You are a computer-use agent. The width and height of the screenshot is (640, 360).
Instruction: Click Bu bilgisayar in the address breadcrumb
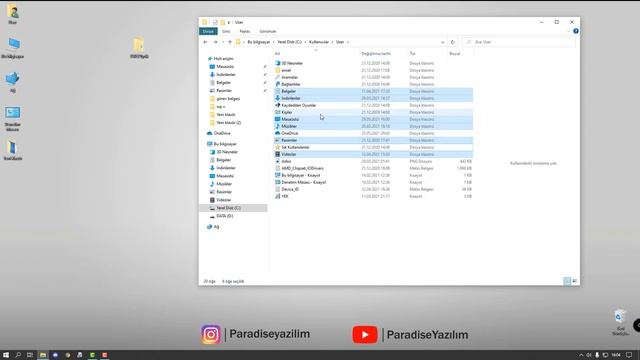(x=259, y=42)
